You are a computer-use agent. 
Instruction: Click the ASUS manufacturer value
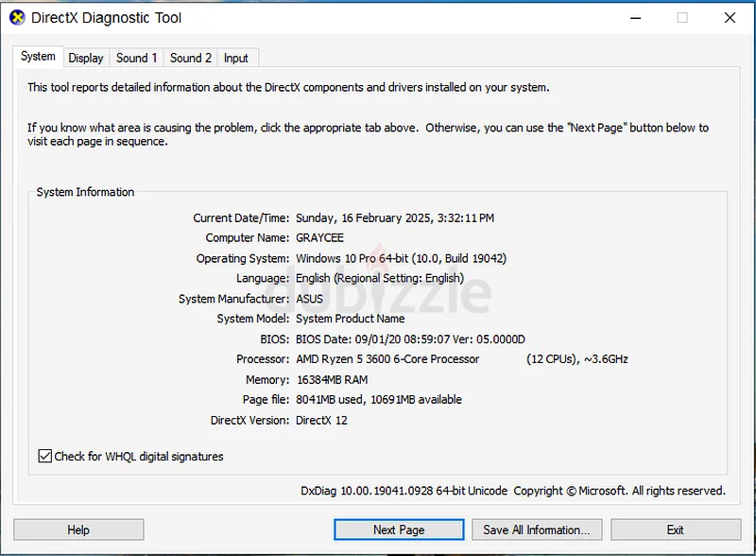pyautogui.click(x=310, y=299)
